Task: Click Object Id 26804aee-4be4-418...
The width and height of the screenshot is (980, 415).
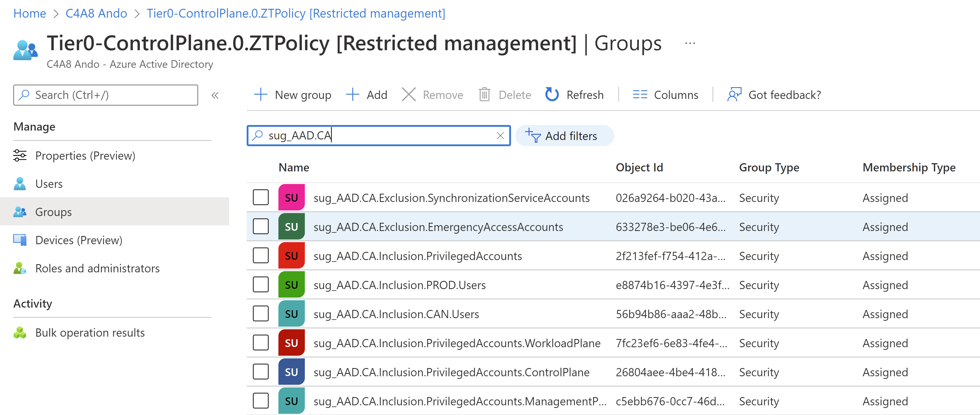Action: 671,372
